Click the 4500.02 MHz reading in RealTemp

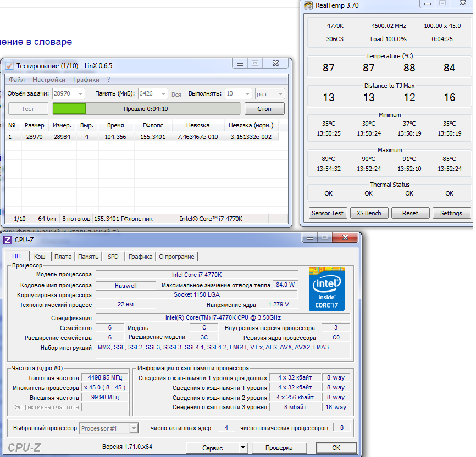[x=389, y=26]
